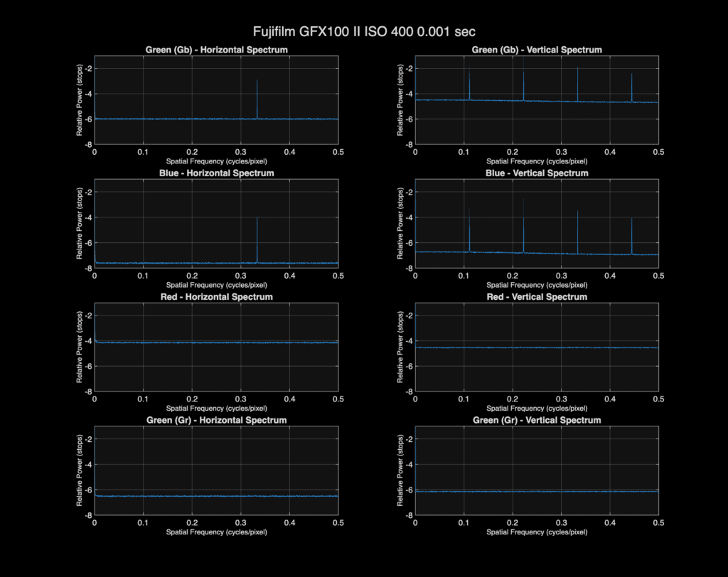
Task: Select the "Green (Gb) - Horizontal Spectrum" title
Action: point(216,50)
